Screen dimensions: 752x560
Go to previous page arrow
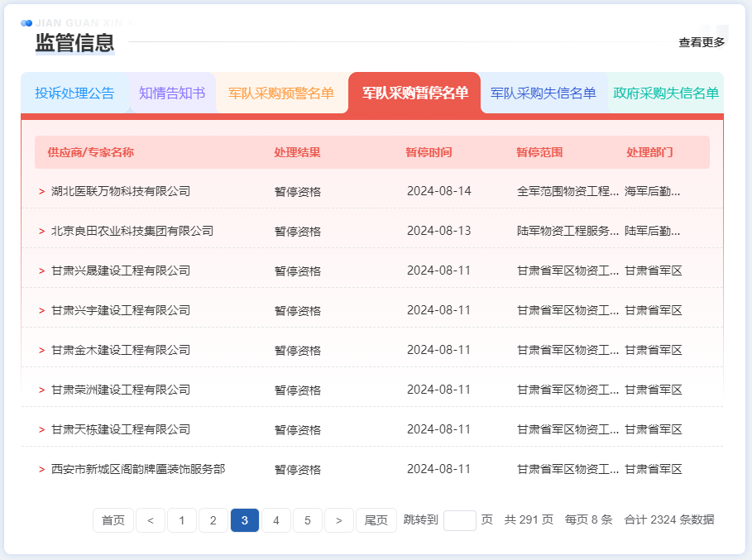click(151, 520)
